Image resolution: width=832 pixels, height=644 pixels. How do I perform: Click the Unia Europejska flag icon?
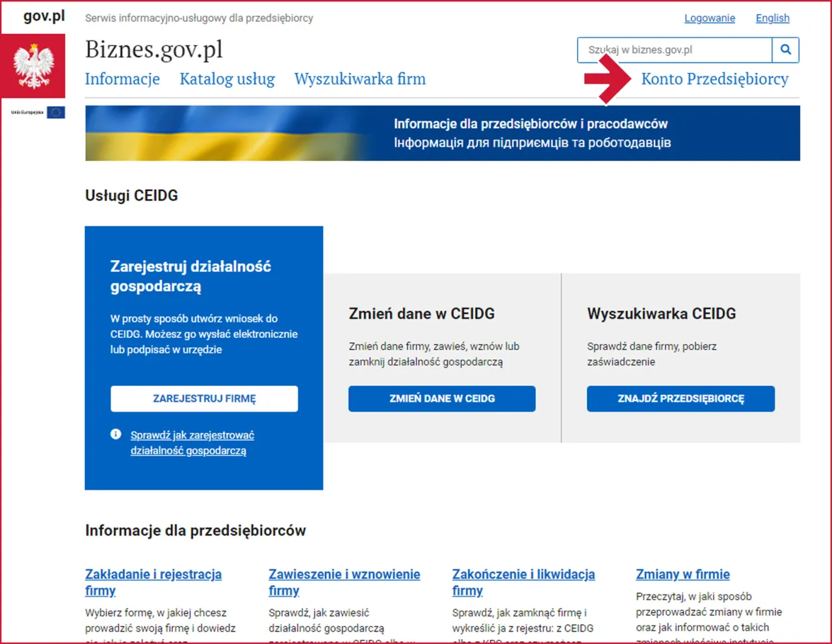(57, 112)
